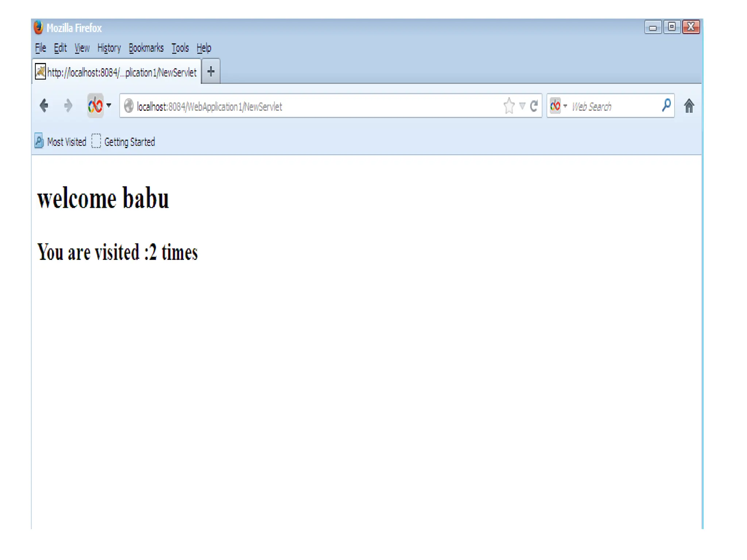
Task: Open the URL history dropdown arrow
Action: (x=522, y=106)
